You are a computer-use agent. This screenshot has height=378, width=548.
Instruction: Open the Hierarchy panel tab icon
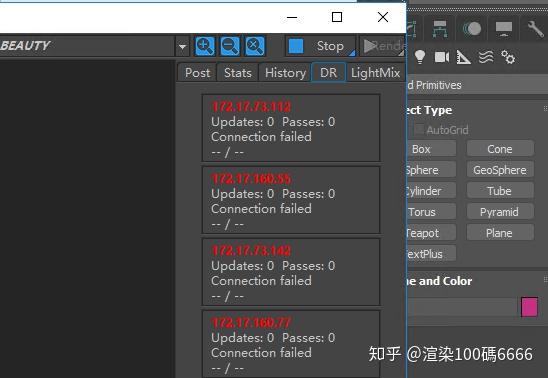[440, 29]
